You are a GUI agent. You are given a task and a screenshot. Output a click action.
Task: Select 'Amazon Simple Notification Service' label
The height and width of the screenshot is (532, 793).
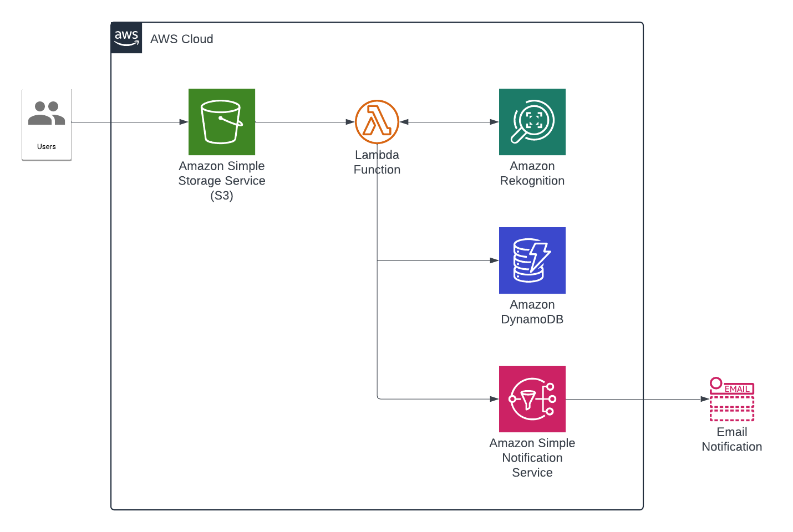click(x=532, y=458)
